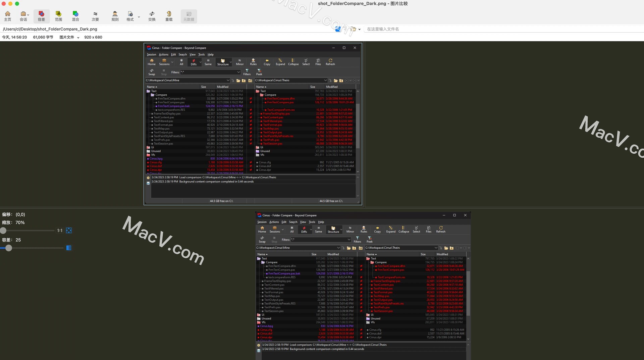Viewport: 644px width, 360px height.
Task: Expand the 格式 format dropdown arrow
Action: 139,16
